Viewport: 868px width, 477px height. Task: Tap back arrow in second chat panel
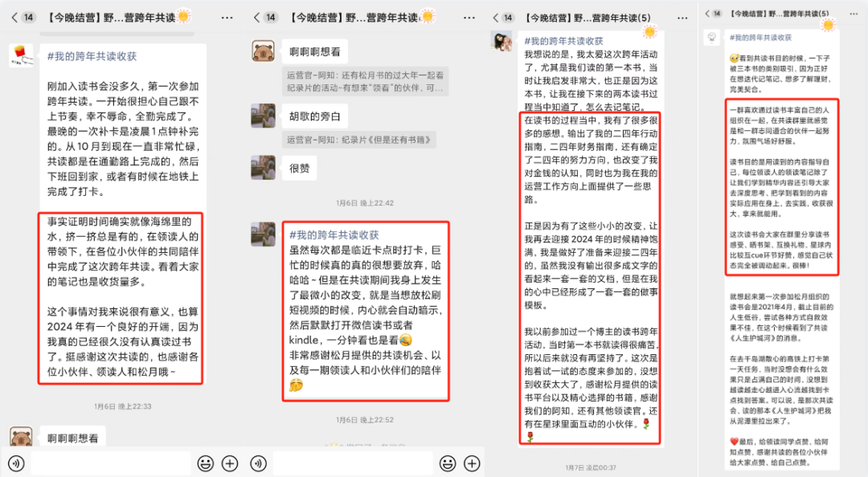[256, 18]
